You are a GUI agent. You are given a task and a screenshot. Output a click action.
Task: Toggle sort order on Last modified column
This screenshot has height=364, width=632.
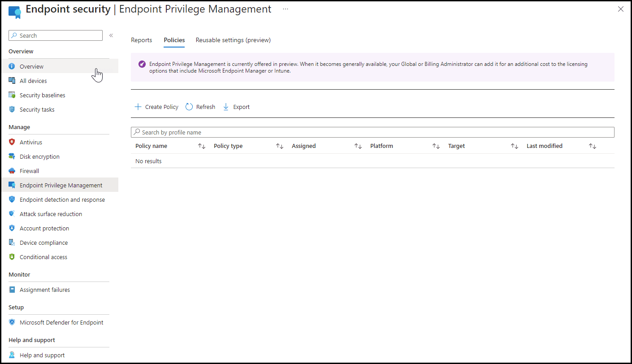coord(592,146)
